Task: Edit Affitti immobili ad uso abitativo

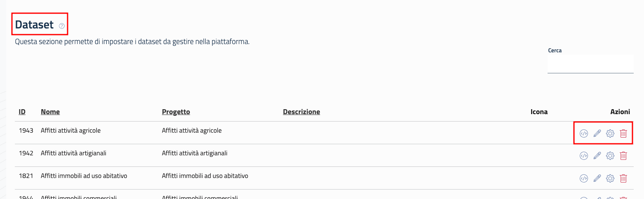Action: 597,178
